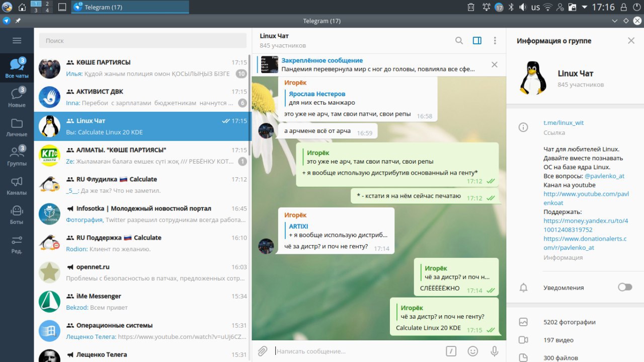
Task: Close the group information panel
Action: pos(631,41)
